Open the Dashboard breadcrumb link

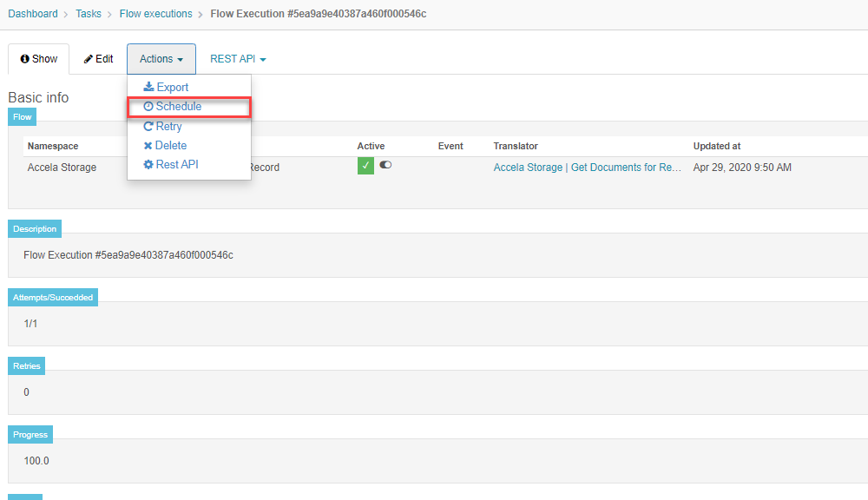pos(33,14)
